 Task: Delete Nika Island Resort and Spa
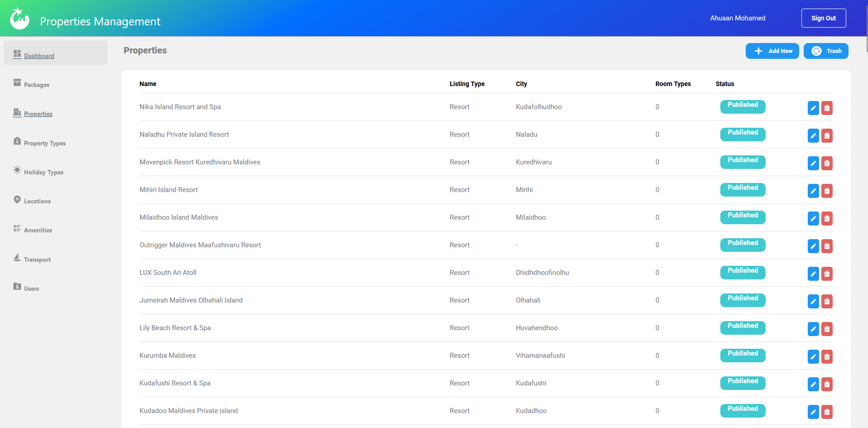(827, 108)
